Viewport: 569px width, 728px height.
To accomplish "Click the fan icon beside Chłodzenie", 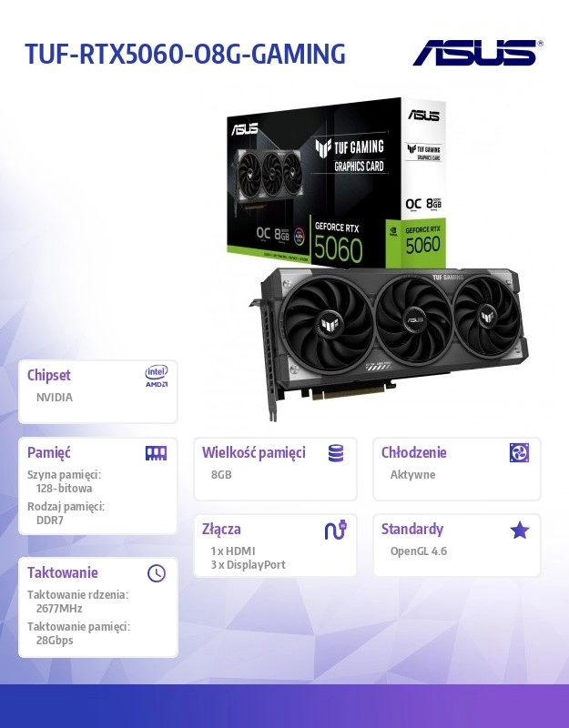I will pos(519,452).
